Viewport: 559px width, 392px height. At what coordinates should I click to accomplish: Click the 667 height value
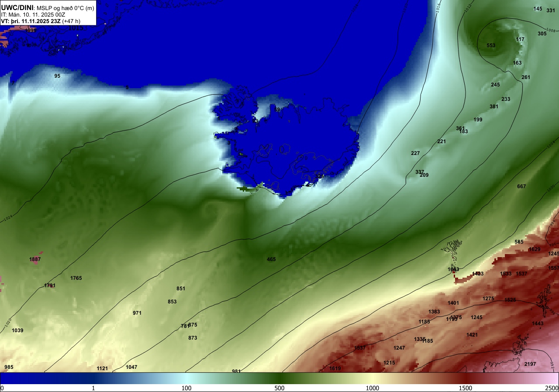tap(521, 186)
